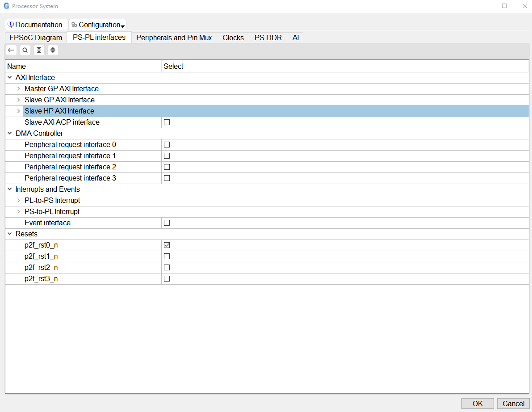This screenshot has width=532, height=412.
Task: Expand Slave GP AXI Interface
Action: 19,100
